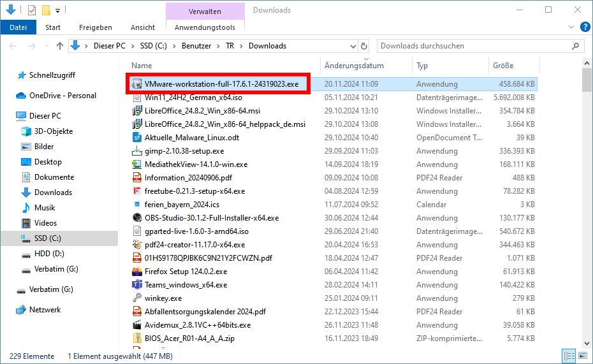Viewport: 593px width, 364px height.
Task: Click the pdf24-creator-11.17.0-x64.exe icon
Action: point(137,245)
